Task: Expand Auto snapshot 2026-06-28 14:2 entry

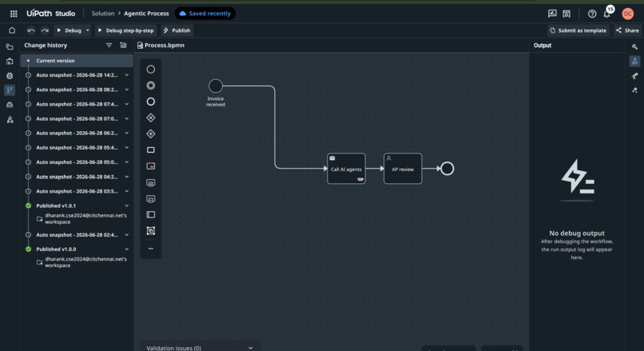Action: pos(126,75)
